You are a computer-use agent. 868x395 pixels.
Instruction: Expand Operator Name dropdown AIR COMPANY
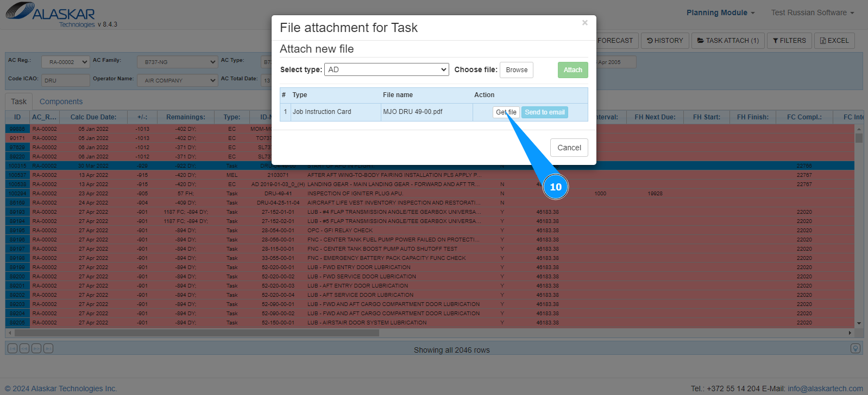click(177, 80)
